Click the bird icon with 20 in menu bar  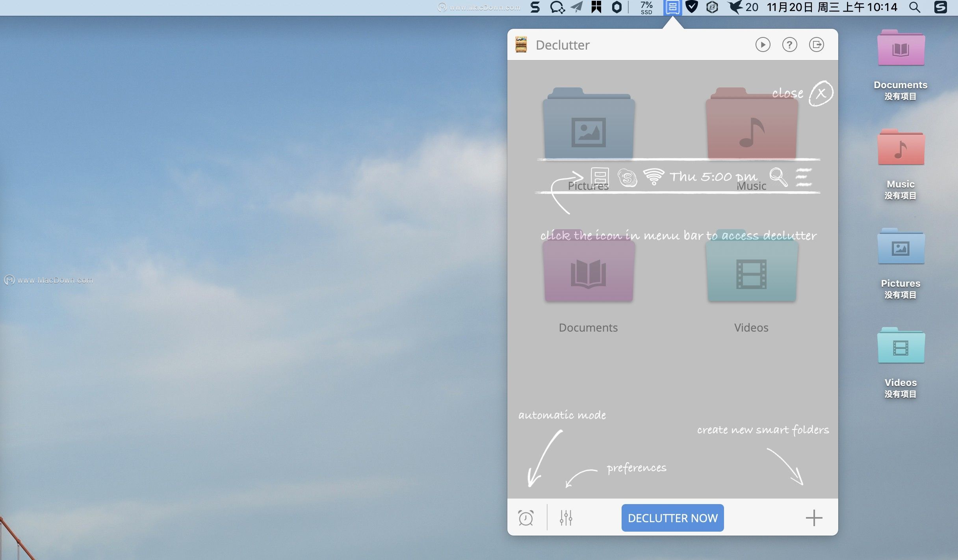[743, 7]
